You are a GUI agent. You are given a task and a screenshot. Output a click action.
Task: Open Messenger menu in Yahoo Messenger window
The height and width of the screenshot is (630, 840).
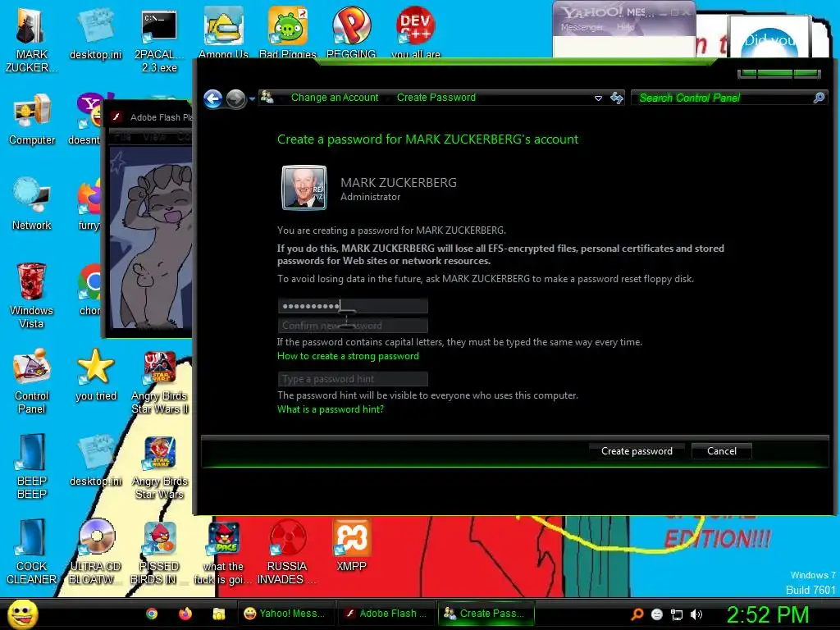pos(582,27)
